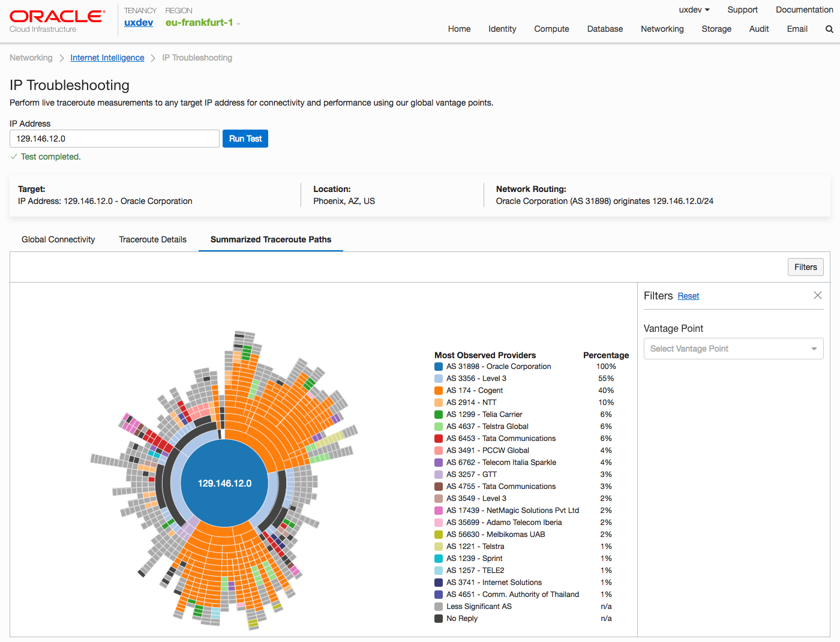
Task: Close the Filters panel
Action: tap(817, 295)
